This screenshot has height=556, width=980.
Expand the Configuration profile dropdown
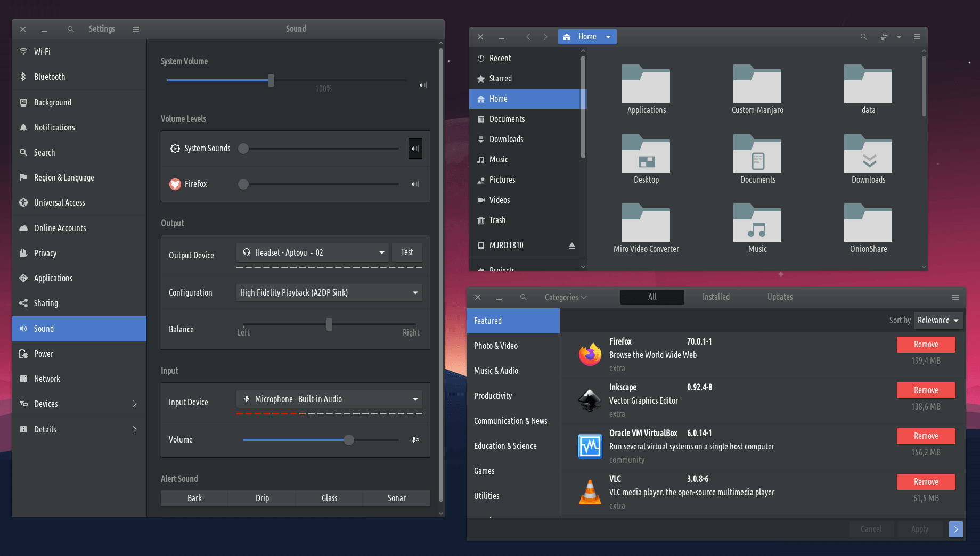(x=329, y=292)
